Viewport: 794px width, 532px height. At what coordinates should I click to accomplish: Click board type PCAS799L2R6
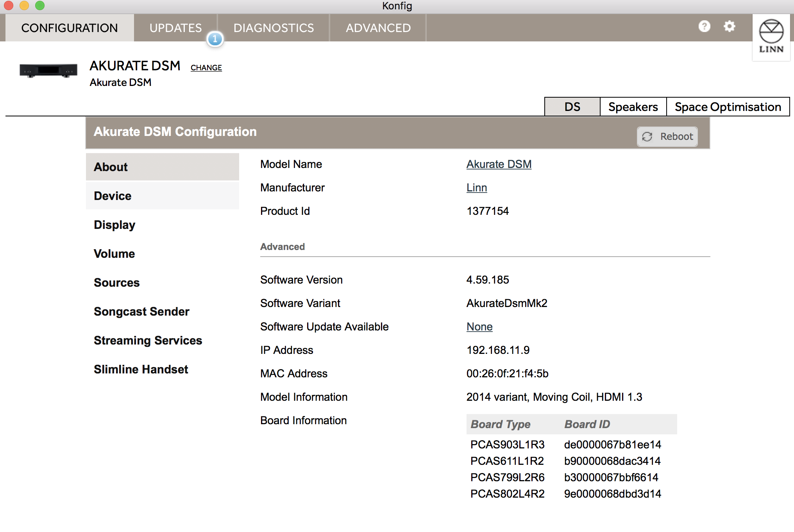[x=507, y=477]
